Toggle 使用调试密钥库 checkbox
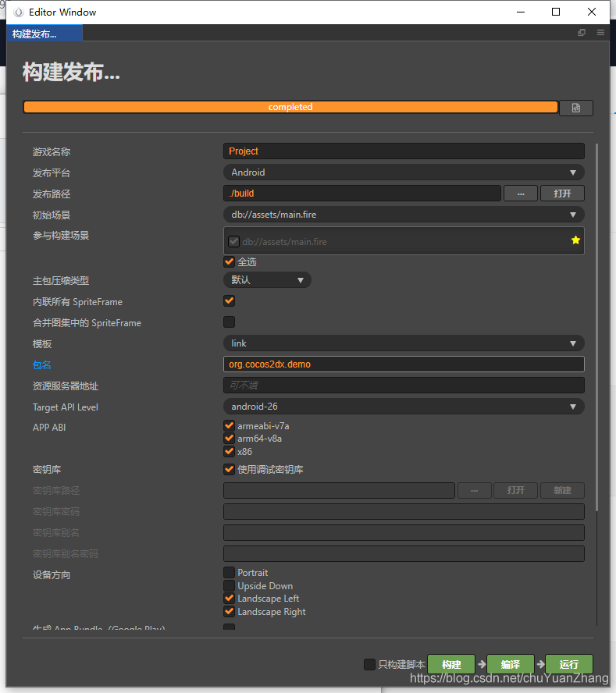 229,469
